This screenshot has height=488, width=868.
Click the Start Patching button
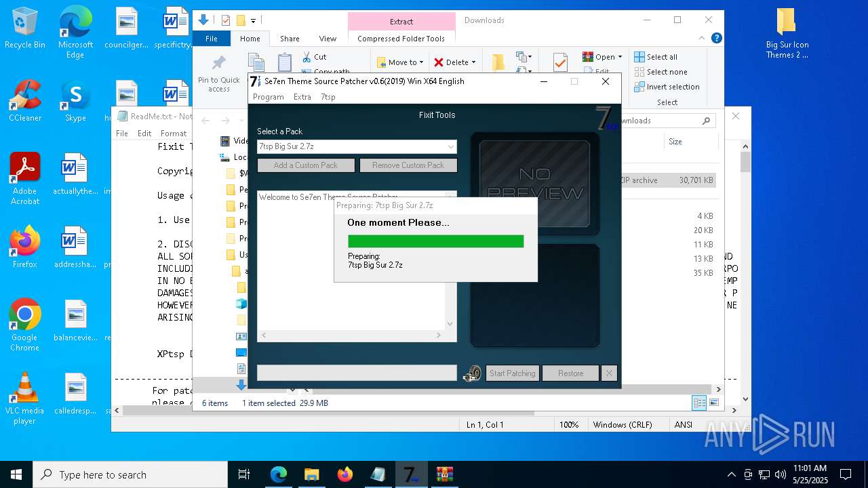click(x=512, y=373)
